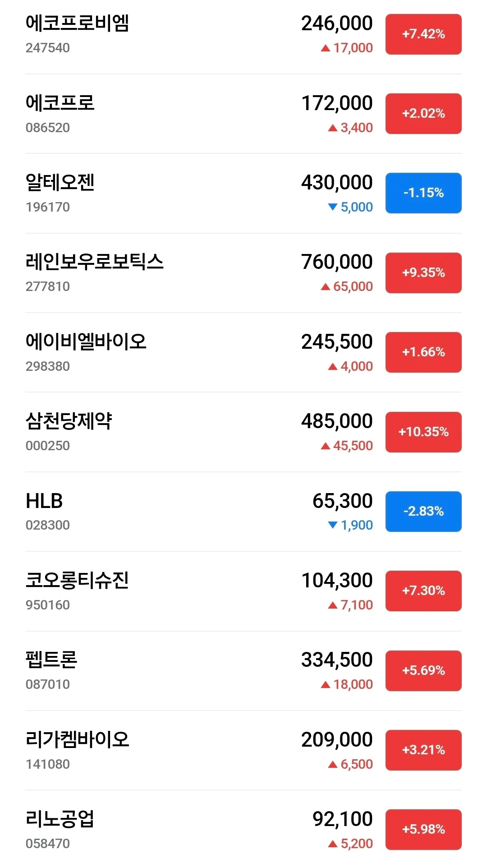Viewport: 487px width, 868px height.
Task: Open 레인보우로보틱스 listing
Action: point(243,273)
